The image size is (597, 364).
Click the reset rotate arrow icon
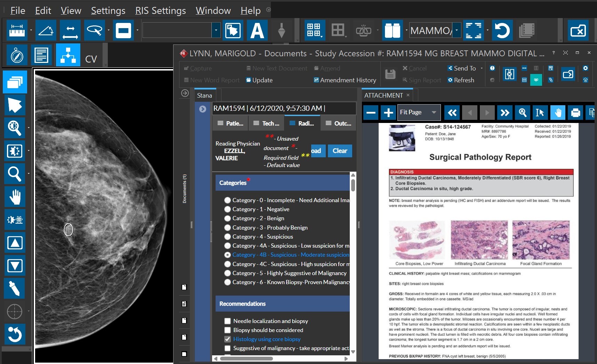pos(502,30)
